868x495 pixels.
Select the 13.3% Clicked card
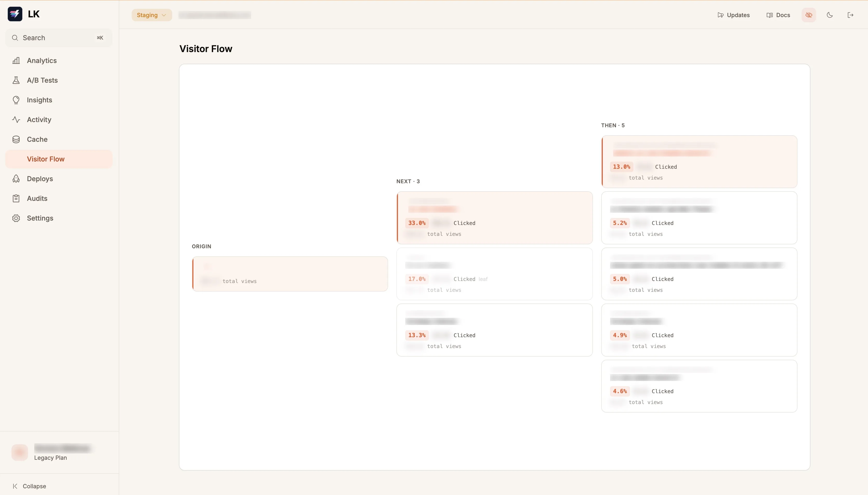[495, 330]
